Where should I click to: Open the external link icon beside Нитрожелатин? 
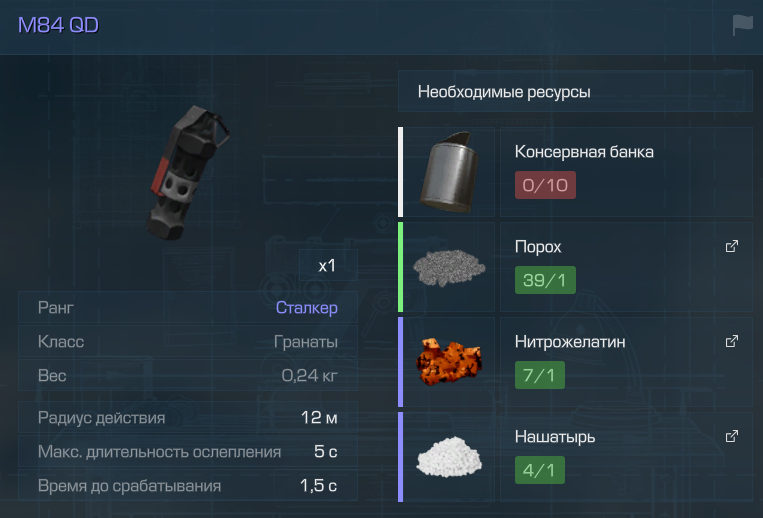(731, 341)
